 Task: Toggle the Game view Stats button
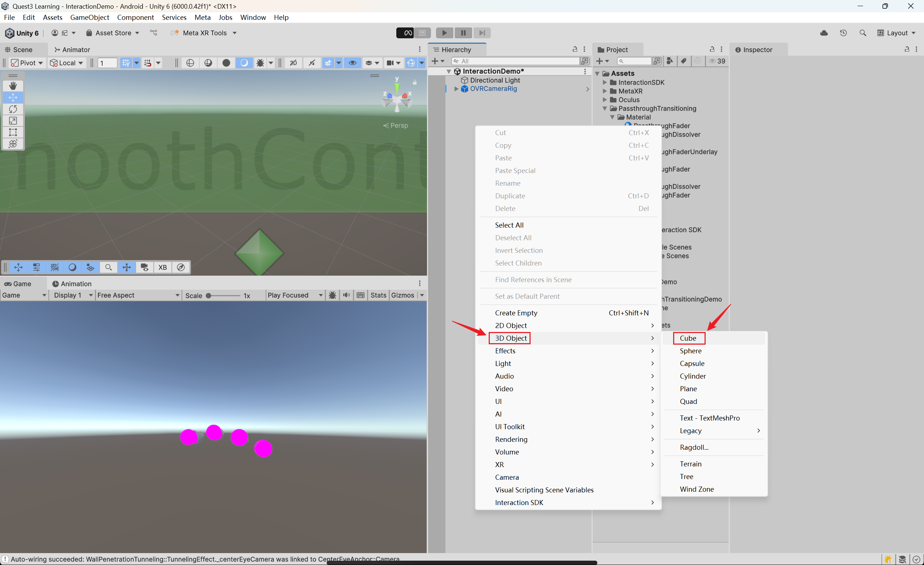point(378,295)
